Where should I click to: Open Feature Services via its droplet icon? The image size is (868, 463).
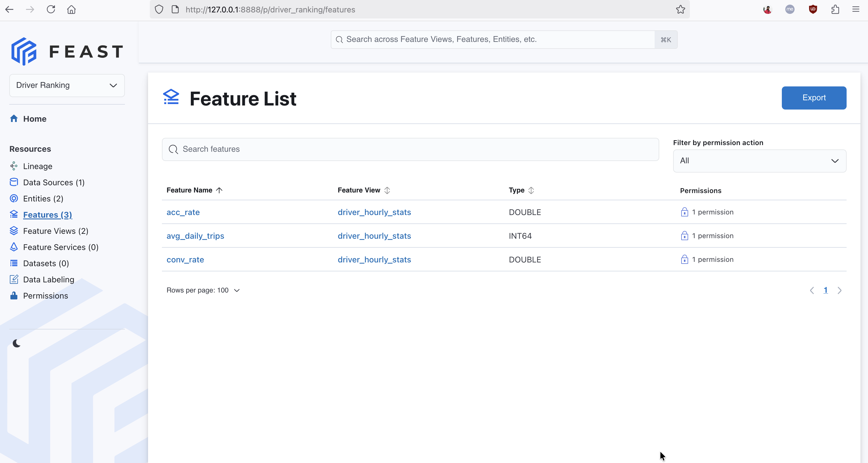pos(14,247)
